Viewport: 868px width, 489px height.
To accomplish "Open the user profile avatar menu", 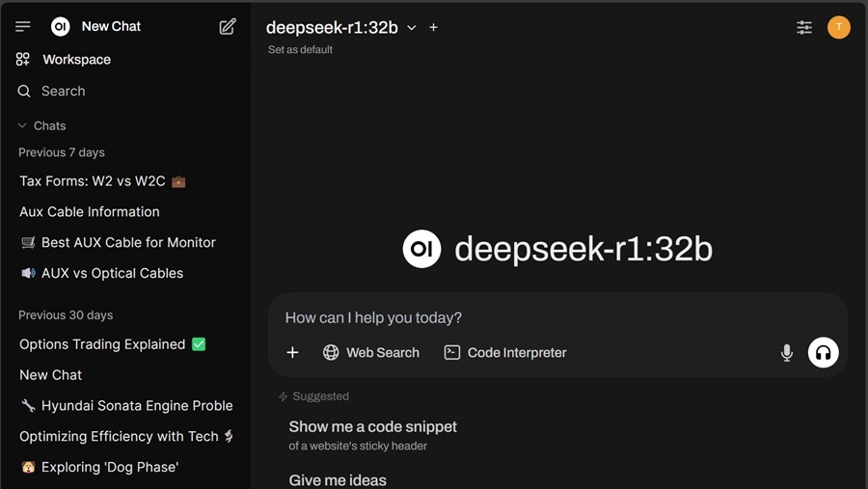I will [839, 27].
